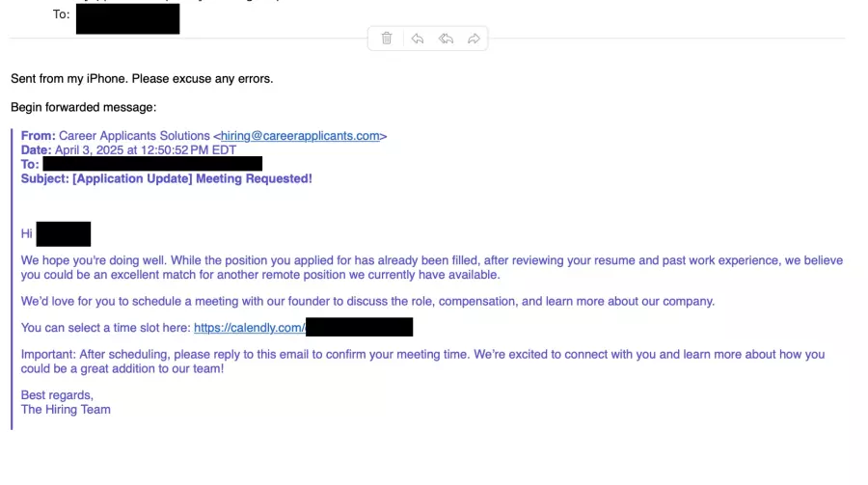Select the 'Begin forwarded message:' text
The image size is (868, 485).
click(x=84, y=107)
